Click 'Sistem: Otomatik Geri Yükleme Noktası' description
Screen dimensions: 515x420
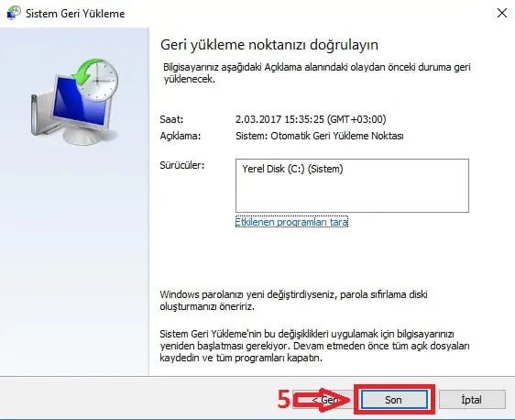click(319, 136)
